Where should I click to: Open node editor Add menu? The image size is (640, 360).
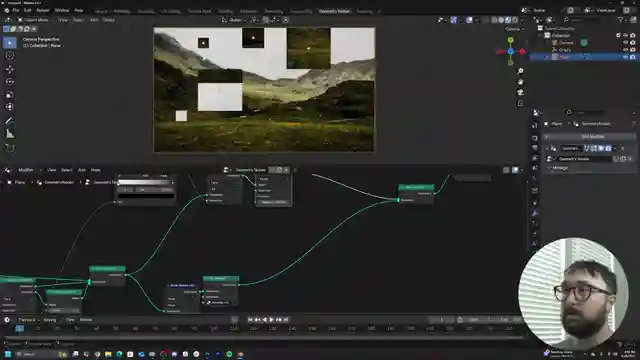(x=82, y=170)
